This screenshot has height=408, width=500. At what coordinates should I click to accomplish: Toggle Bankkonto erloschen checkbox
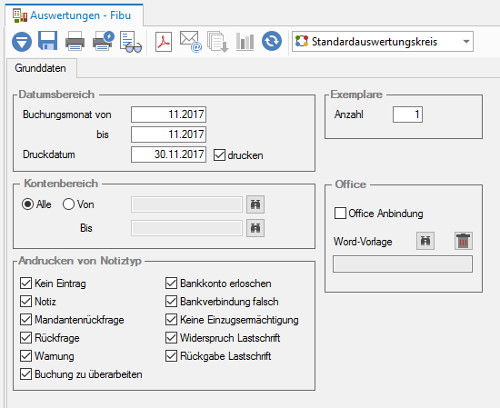(x=171, y=283)
